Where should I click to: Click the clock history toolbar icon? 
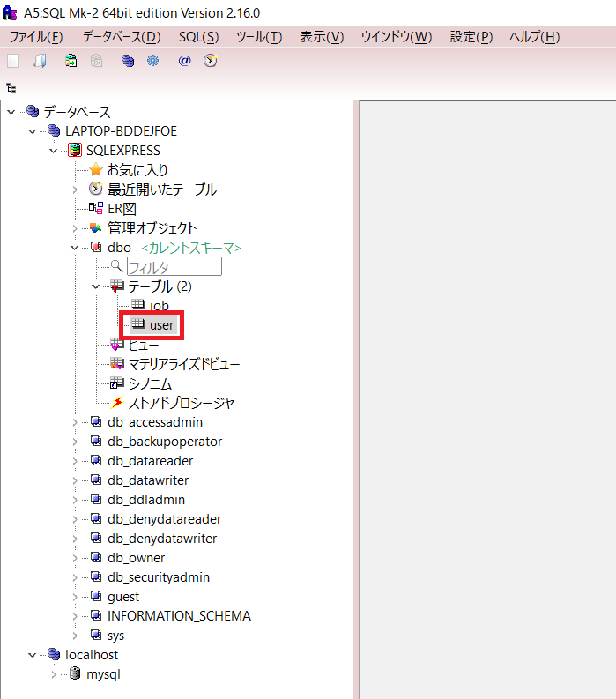(x=211, y=61)
